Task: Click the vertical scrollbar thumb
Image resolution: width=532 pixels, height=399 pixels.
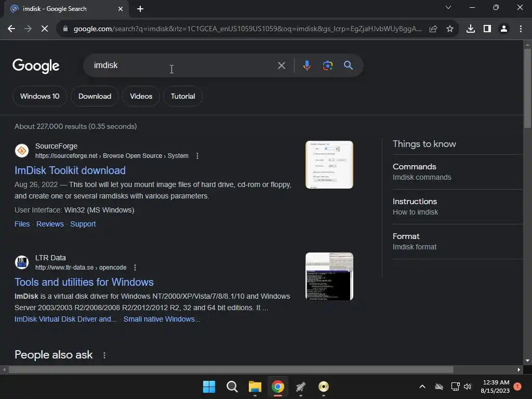Action: tap(527, 88)
